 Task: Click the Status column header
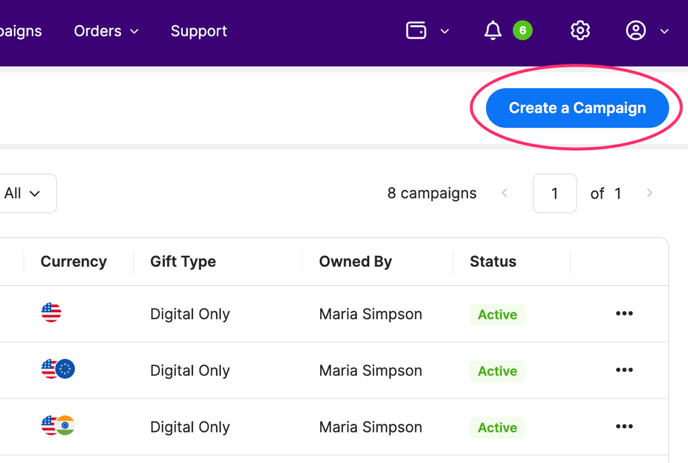[x=493, y=262]
